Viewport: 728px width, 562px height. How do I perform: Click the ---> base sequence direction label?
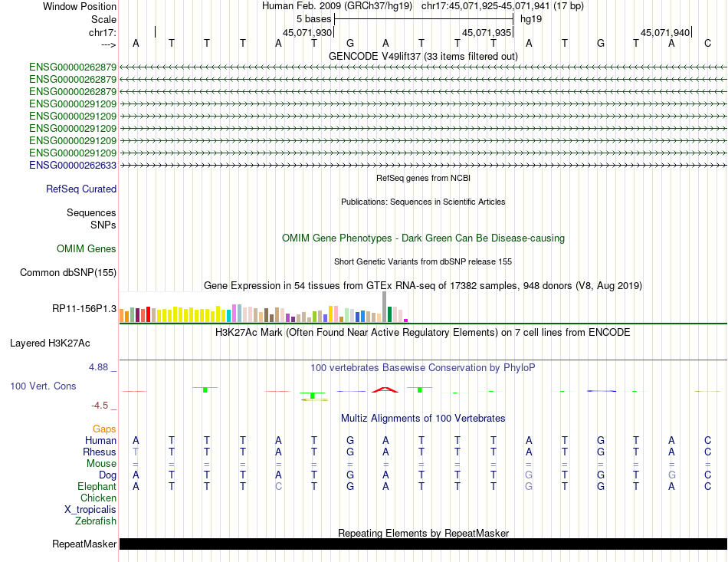(x=109, y=44)
